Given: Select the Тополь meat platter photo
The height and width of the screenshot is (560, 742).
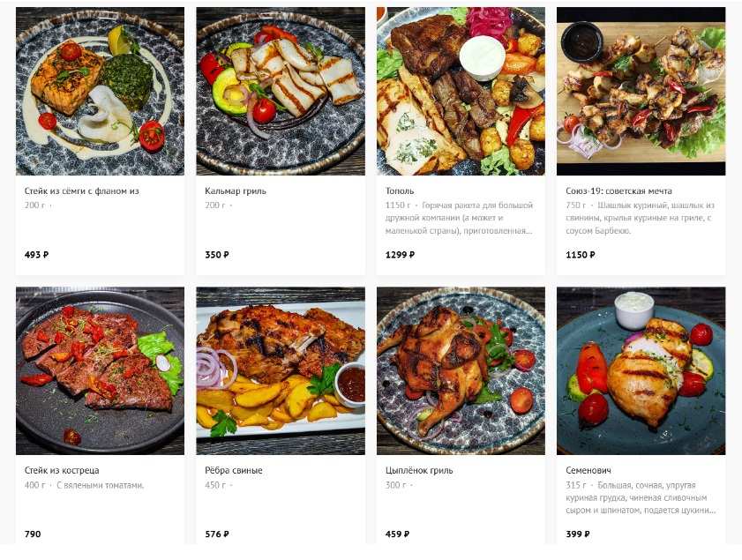Looking at the screenshot, I should pyautogui.click(x=461, y=91).
